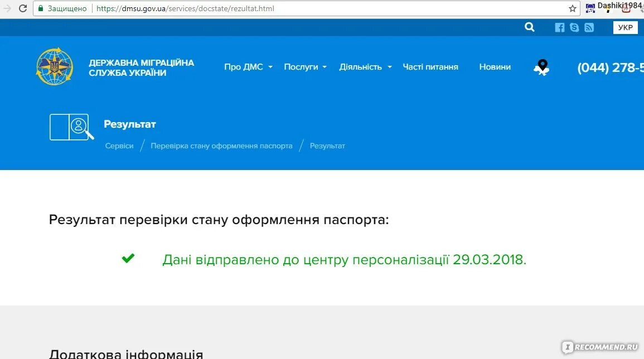Click the green checkmark next to the status message

[x=128, y=258]
